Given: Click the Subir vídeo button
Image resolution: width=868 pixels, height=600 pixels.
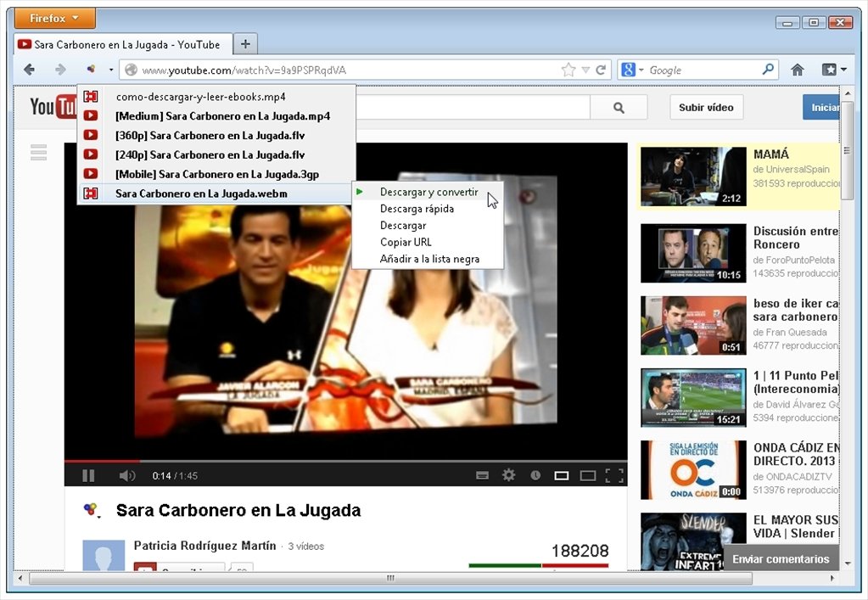Looking at the screenshot, I should (706, 108).
